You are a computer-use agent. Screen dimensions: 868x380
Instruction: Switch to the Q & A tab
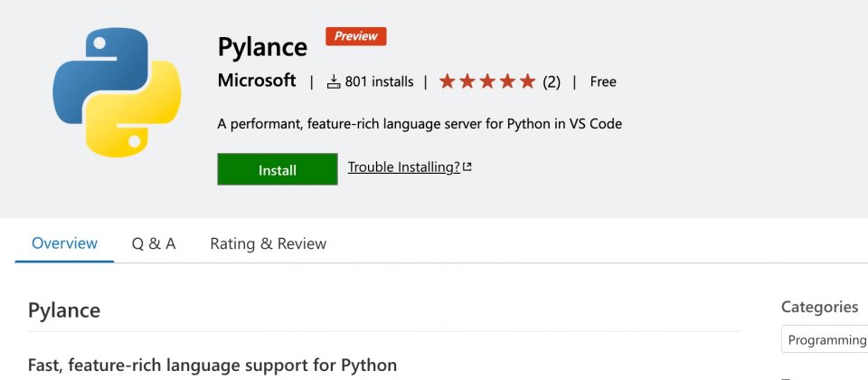[x=154, y=243]
